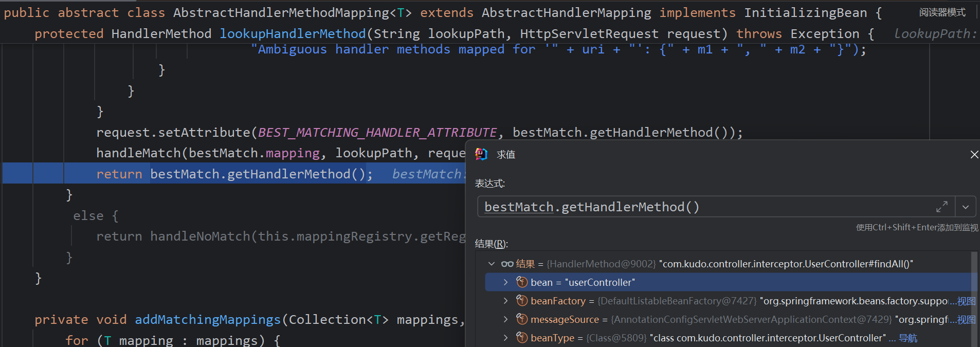The image size is (980, 347).
Task: Click the scrollbar in the results tree
Action: pyautogui.click(x=974, y=299)
